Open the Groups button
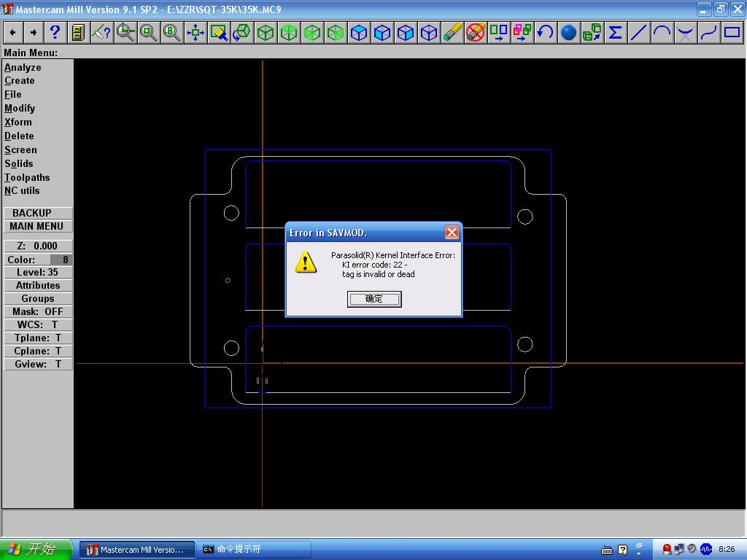 coord(38,298)
